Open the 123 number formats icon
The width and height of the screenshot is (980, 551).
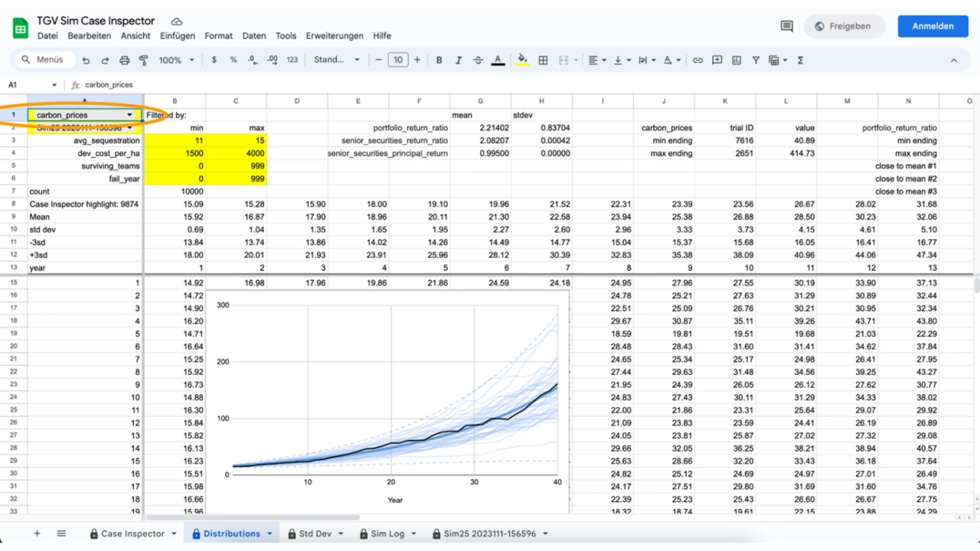292,60
